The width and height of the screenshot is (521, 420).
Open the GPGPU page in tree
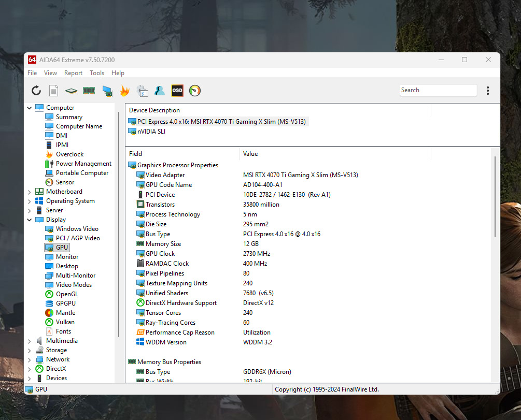[61, 303]
